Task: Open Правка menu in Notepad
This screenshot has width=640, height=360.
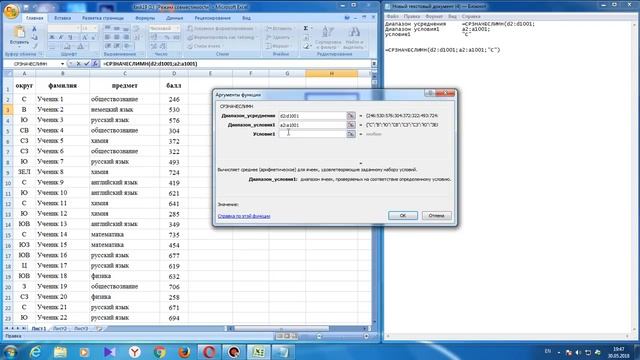Action: click(x=411, y=17)
